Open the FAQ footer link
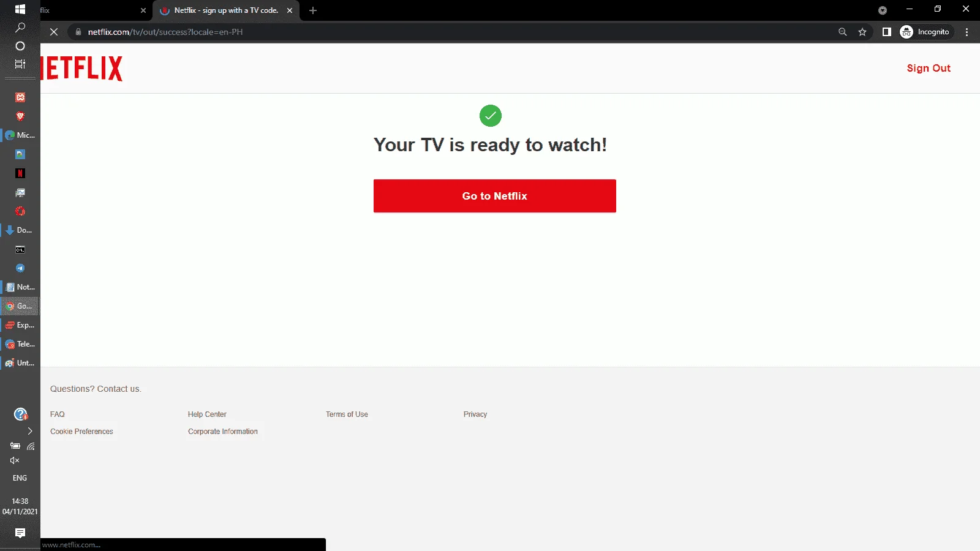Viewport: 980px width, 551px height. (58, 414)
